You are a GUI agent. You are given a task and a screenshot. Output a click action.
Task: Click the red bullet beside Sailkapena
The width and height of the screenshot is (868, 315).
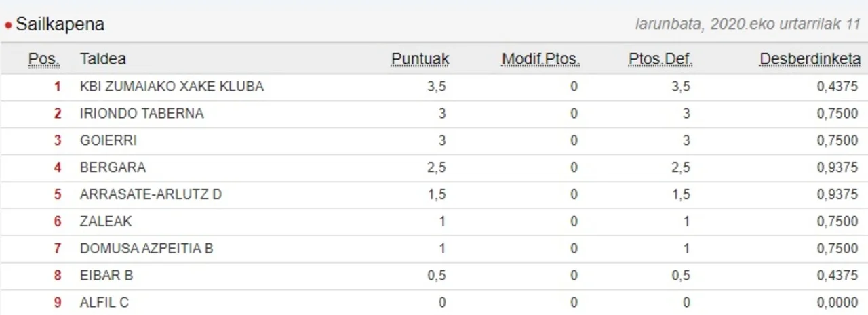(x=8, y=26)
